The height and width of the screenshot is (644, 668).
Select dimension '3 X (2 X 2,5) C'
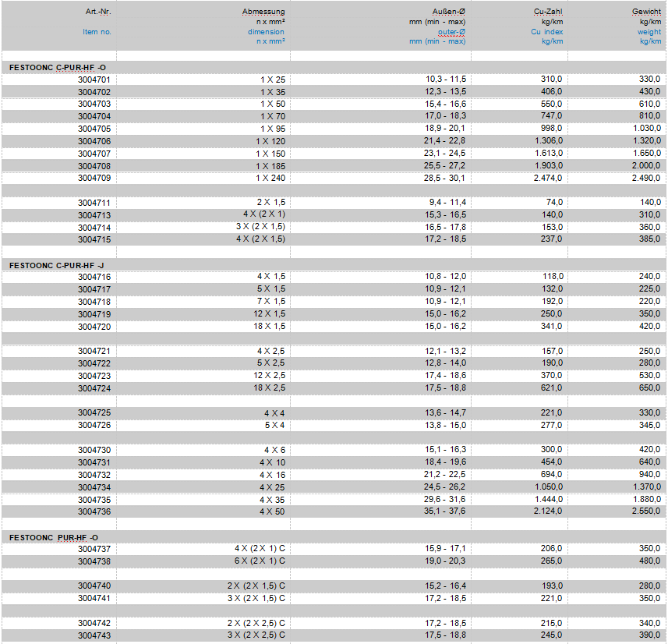[256, 635]
